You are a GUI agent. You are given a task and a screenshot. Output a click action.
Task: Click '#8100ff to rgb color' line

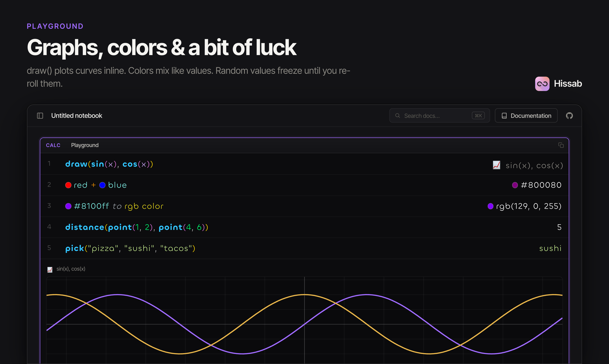(x=114, y=206)
